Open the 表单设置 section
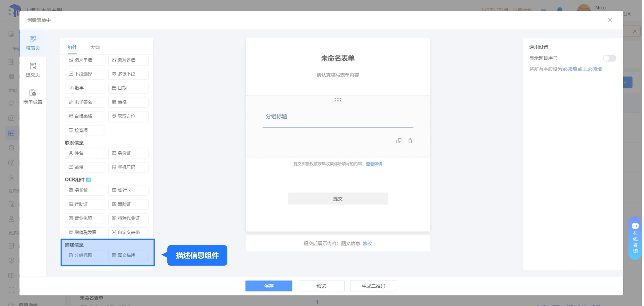644x306 pixels. pos(33,97)
